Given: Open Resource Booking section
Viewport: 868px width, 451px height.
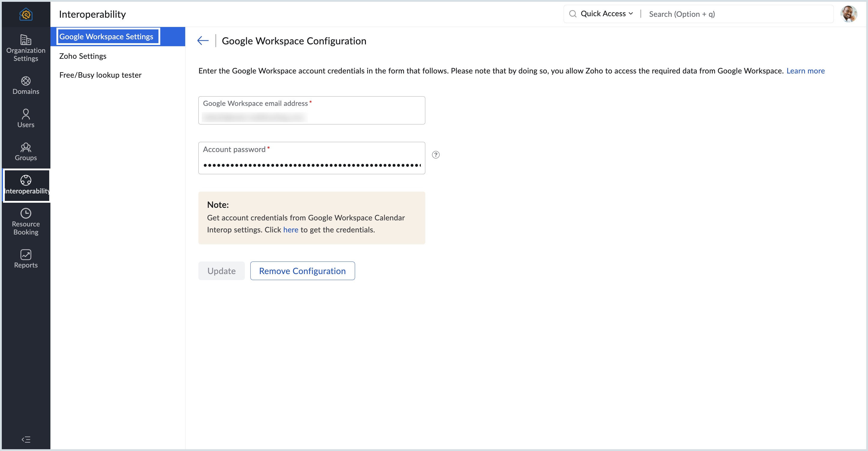Looking at the screenshot, I should tap(26, 222).
